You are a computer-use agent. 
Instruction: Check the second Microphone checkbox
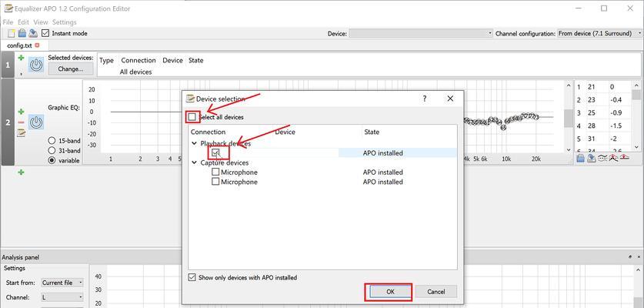(215, 182)
